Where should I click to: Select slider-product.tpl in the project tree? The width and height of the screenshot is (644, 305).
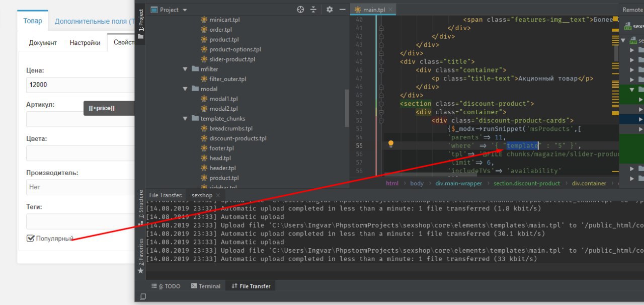click(x=232, y=59)
